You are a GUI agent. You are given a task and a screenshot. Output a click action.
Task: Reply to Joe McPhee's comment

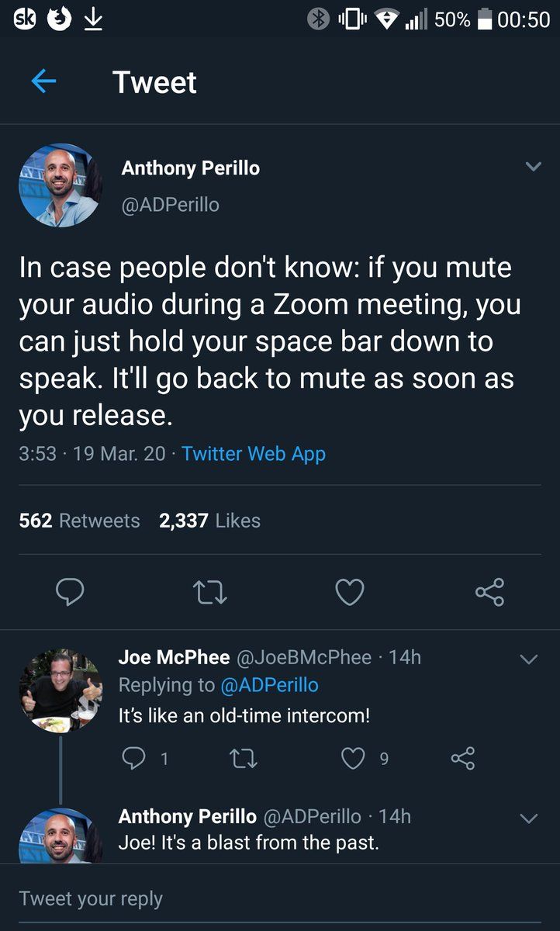click(x=134, y=758)
